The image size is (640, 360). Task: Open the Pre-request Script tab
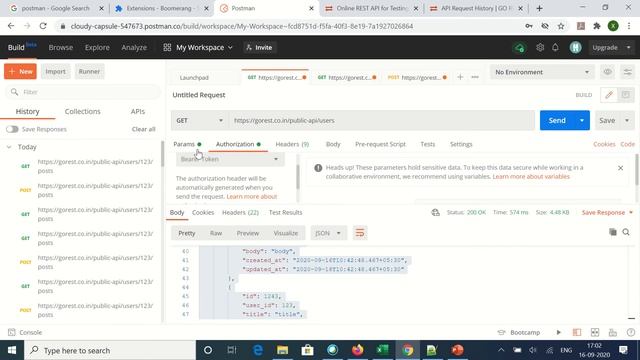pos(380,144)
